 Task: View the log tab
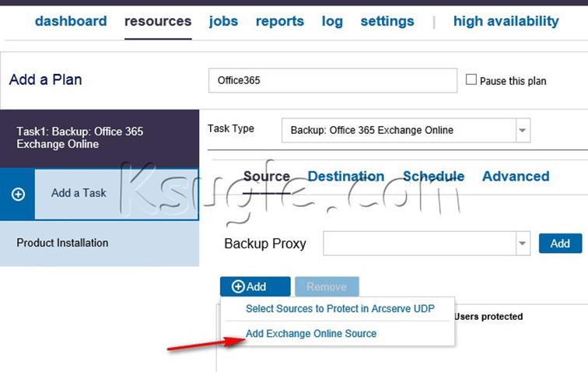332,21
